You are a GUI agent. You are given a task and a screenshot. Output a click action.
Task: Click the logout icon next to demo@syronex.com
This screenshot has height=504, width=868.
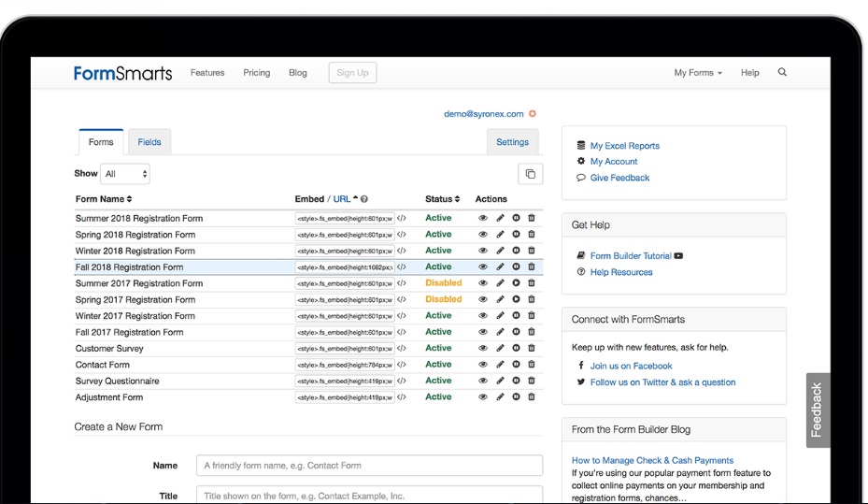tap(532, 113)
